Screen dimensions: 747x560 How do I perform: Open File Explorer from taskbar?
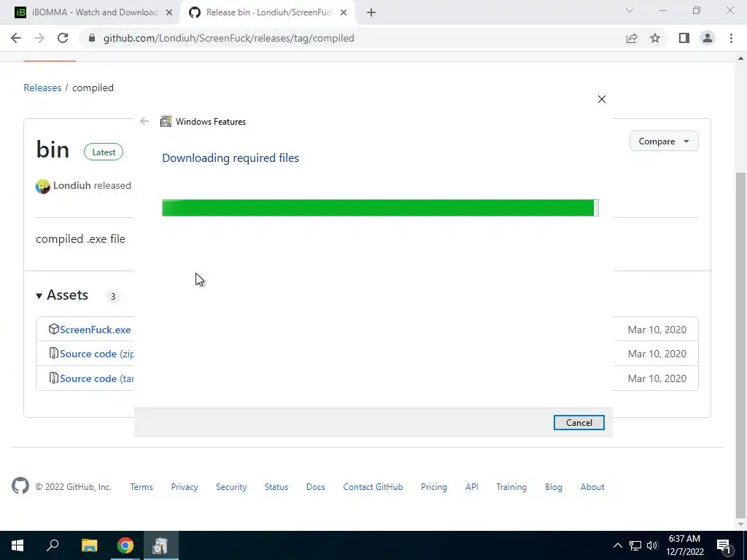coord(89,545)
